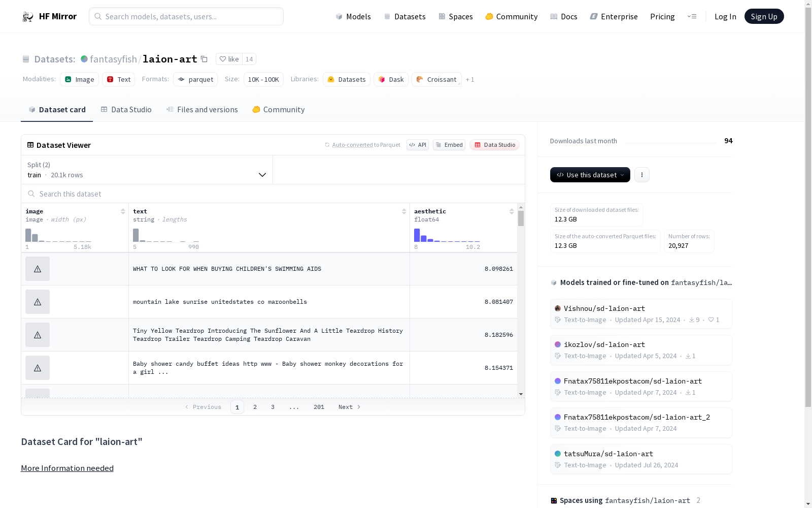Image resolution: width=812 pixels, height=508 pixels.
Task: Click the dataset viewer vertical scrollbar
Action: pos(521,218)
